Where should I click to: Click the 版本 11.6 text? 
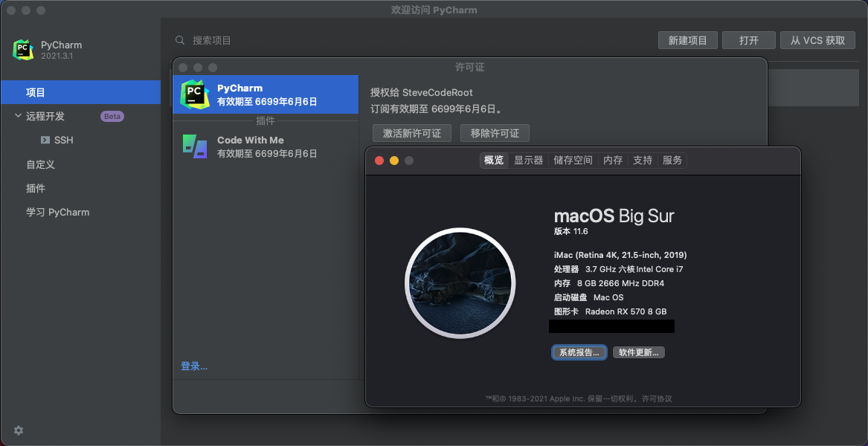[570, 231]
